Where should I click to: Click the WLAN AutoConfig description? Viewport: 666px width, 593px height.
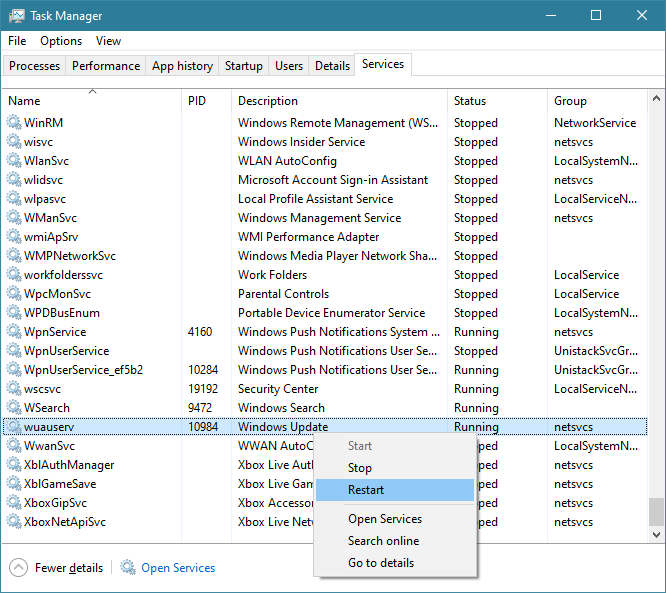click(x=287, y=161)
